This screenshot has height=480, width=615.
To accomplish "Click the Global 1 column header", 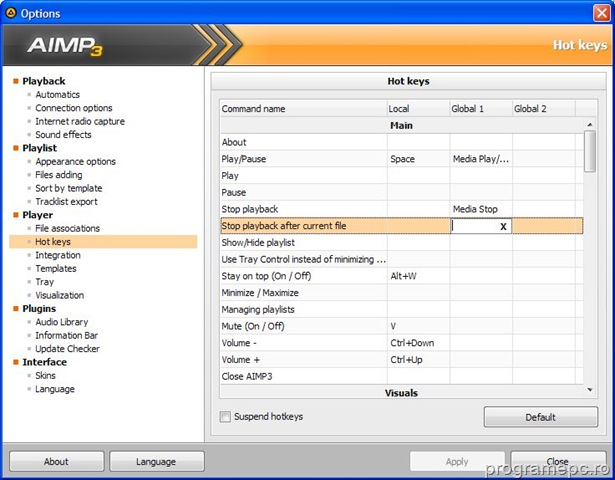I will (481, 109).
